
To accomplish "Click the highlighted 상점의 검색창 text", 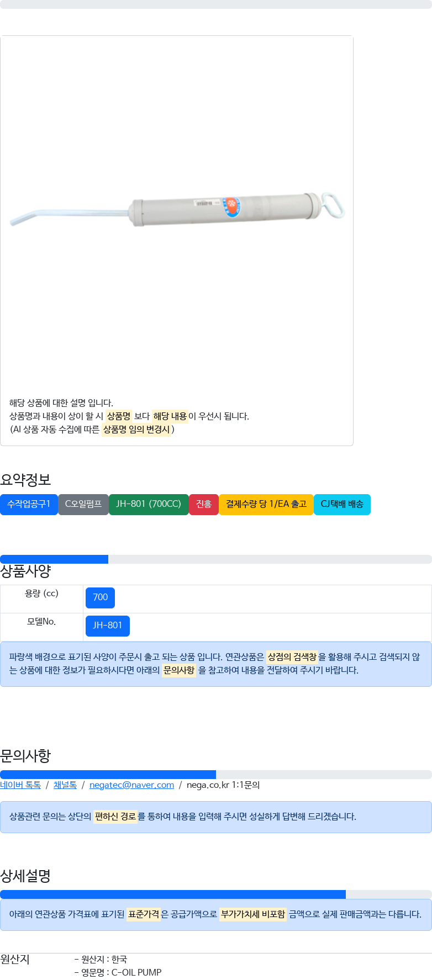I will tap(292, 657).
